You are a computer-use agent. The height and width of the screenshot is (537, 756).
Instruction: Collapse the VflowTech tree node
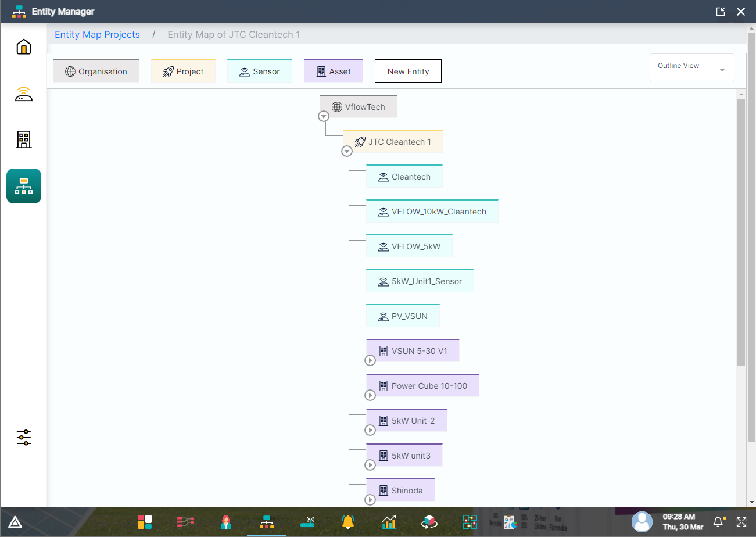[x=324, y=116]
